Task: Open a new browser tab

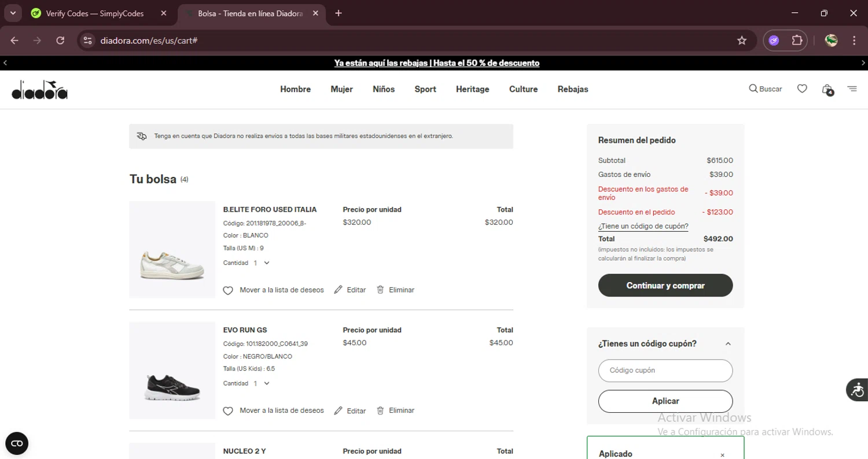Action: (339, 13)
